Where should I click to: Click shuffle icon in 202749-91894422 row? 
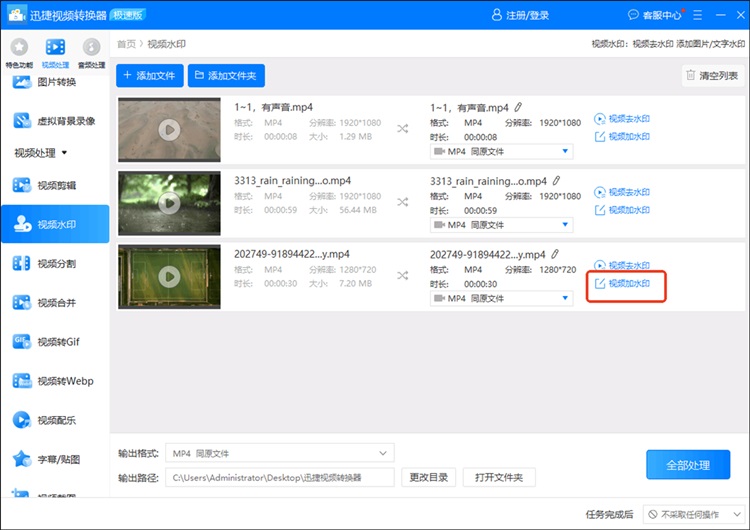(x=403, y=276)
